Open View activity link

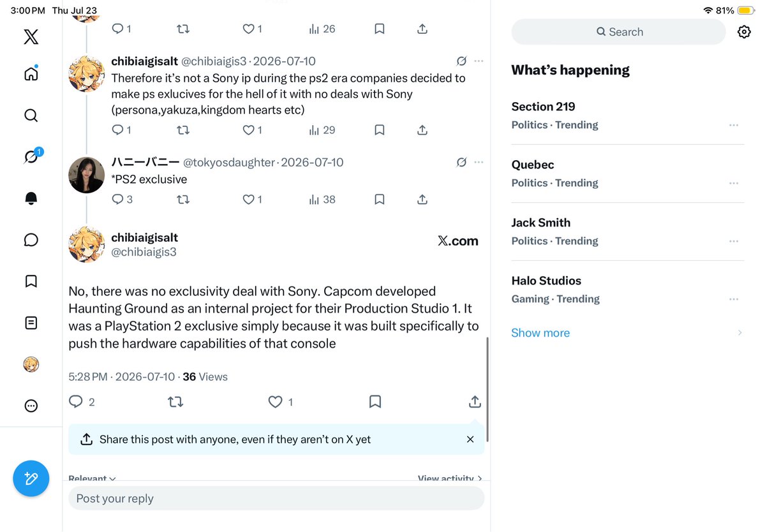tap(450, 477)
